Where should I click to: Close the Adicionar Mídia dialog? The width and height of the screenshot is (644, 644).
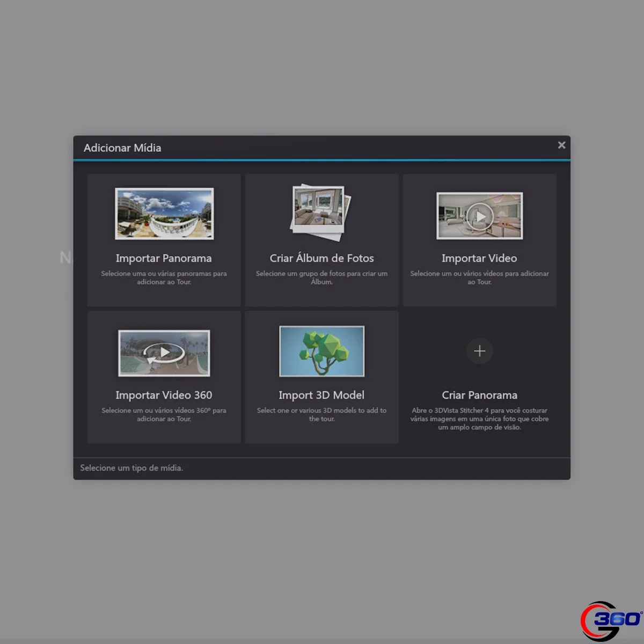[561, 145]
